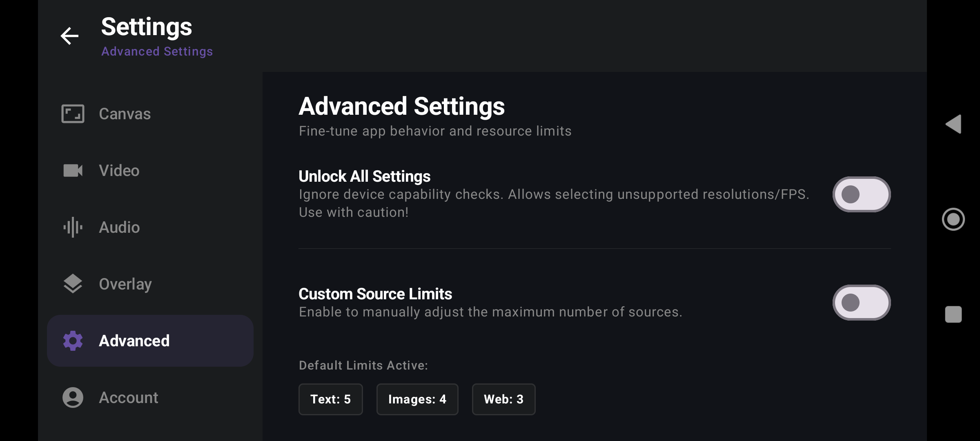Go to the Audio settings tab

[119, 227]
